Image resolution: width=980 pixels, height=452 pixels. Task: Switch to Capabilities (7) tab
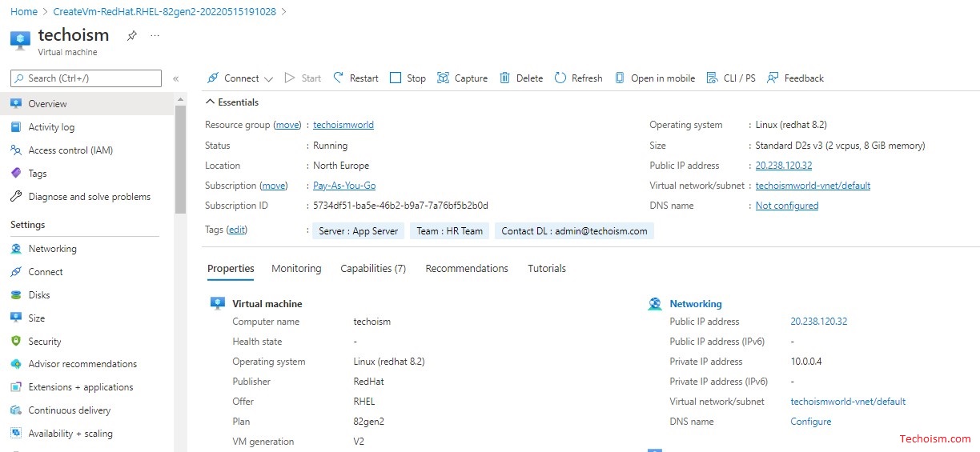pyautogui.click(x=373, y=269)
